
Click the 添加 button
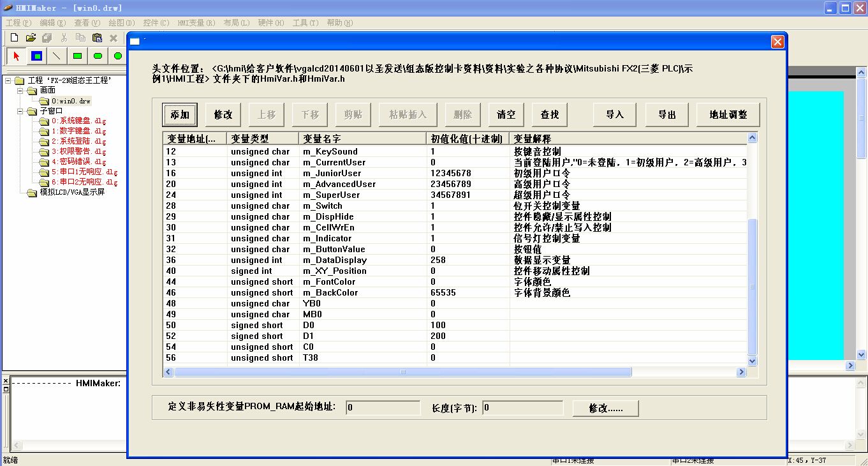pos(180,115)
